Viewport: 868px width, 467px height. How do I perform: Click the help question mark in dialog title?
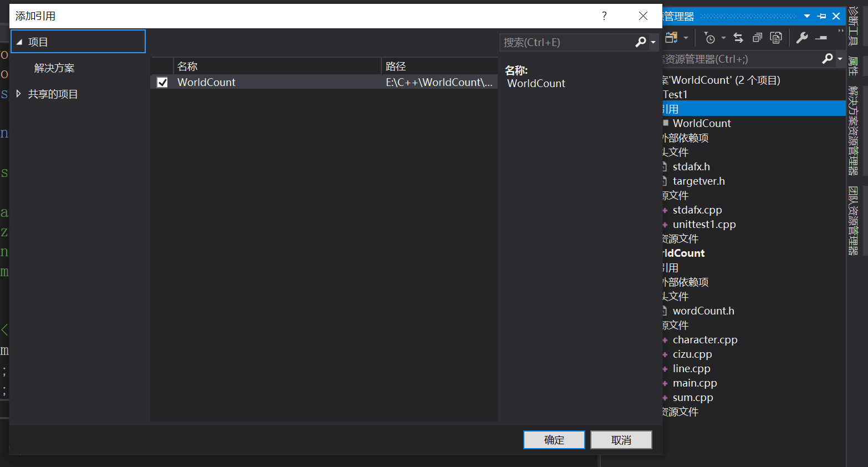pos(604,16)
